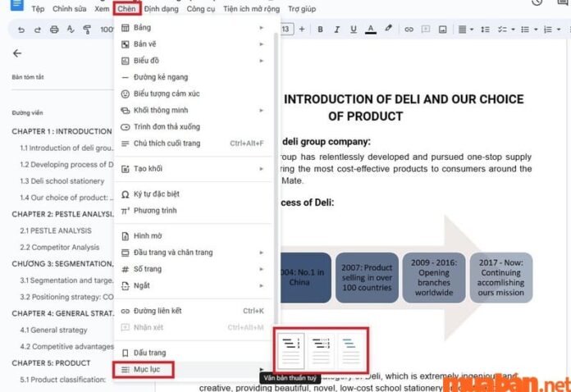Open the Tệp menu
This screenshot has height=392, width=571.
38,9
